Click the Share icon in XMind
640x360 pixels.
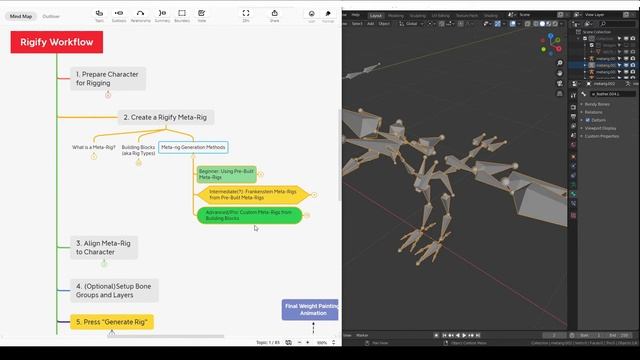point(275,13)
